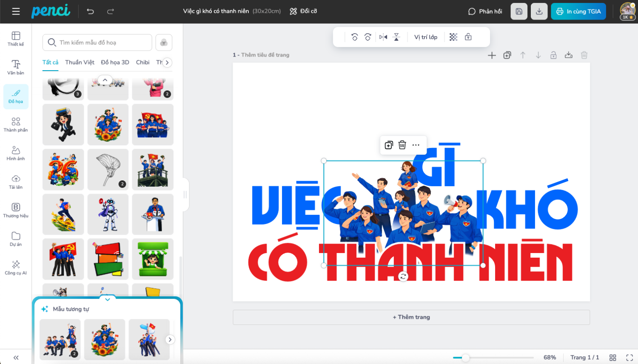Toggle lock on the selected layer
This screenshot has height=364, width=638.
(468, 37)
